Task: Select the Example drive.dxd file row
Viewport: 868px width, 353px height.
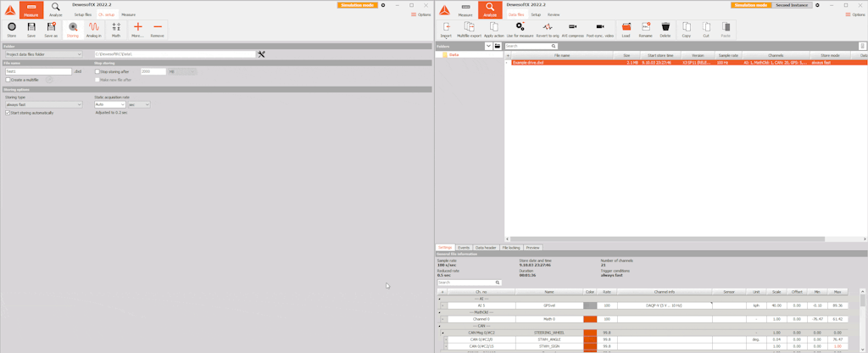Action: pyautogui.click(x=687, y=63)
